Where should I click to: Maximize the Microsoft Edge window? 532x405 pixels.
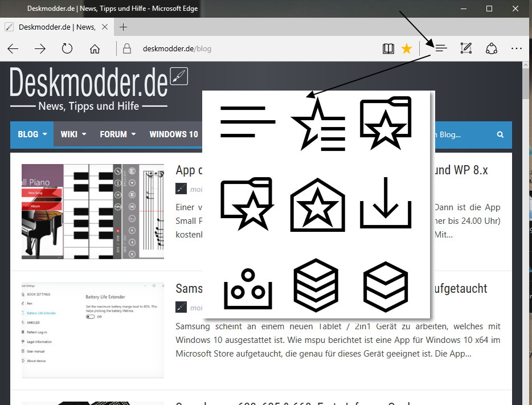click(x=489, y=9)
